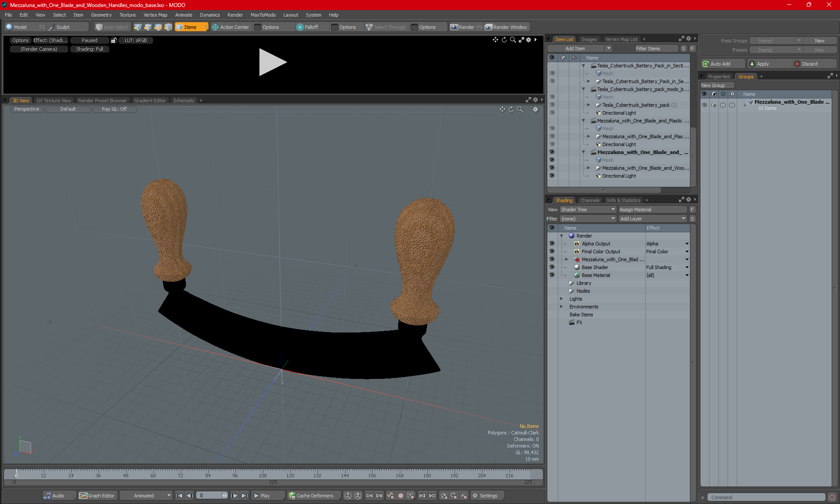Toggle the render preview lock icon

click(114, 40)
